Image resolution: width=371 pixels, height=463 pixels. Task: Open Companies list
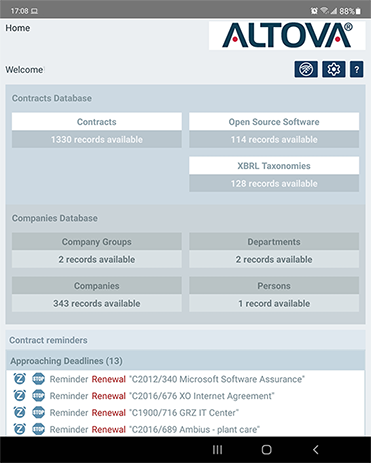click(x=97, y=285)
